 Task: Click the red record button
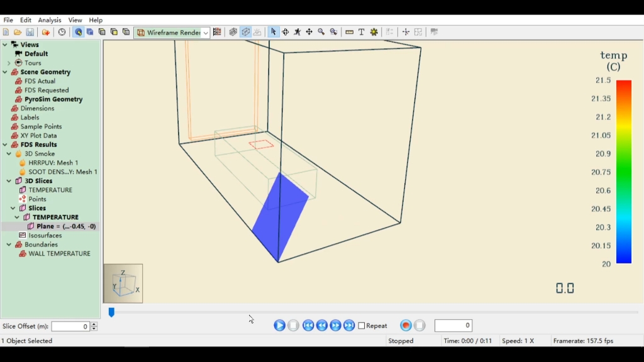406,326
